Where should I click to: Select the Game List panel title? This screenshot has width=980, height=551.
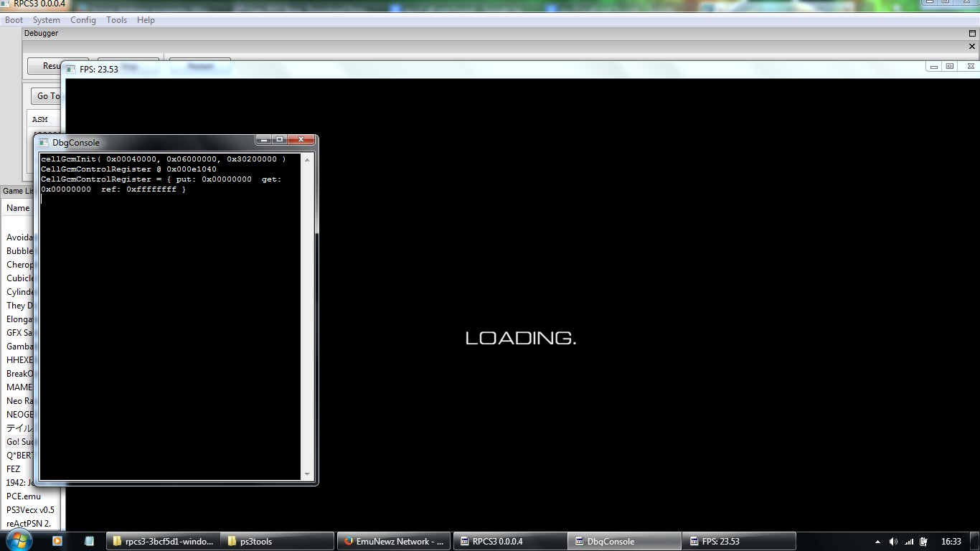pos(18,191)
